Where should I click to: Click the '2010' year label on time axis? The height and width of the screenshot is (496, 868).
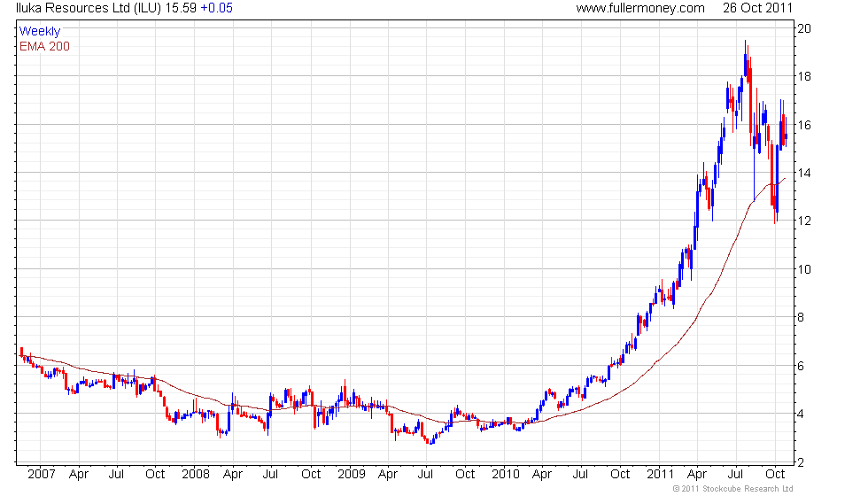pos(506,475)
